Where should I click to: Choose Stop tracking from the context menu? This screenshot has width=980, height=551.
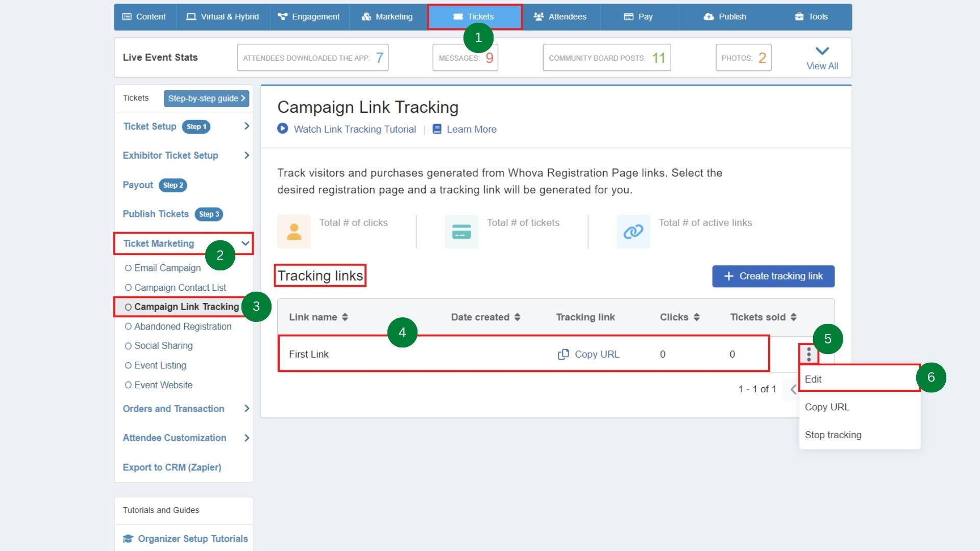point(832,435)
